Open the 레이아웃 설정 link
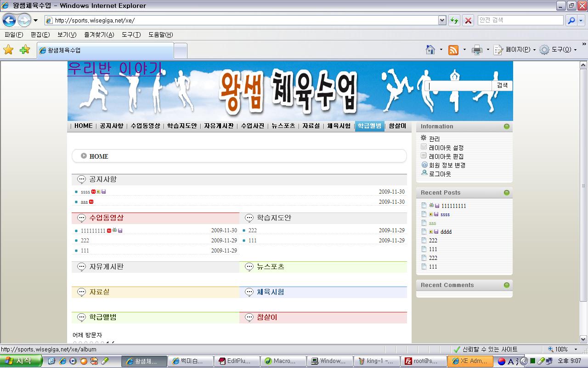 coord(446,148)
